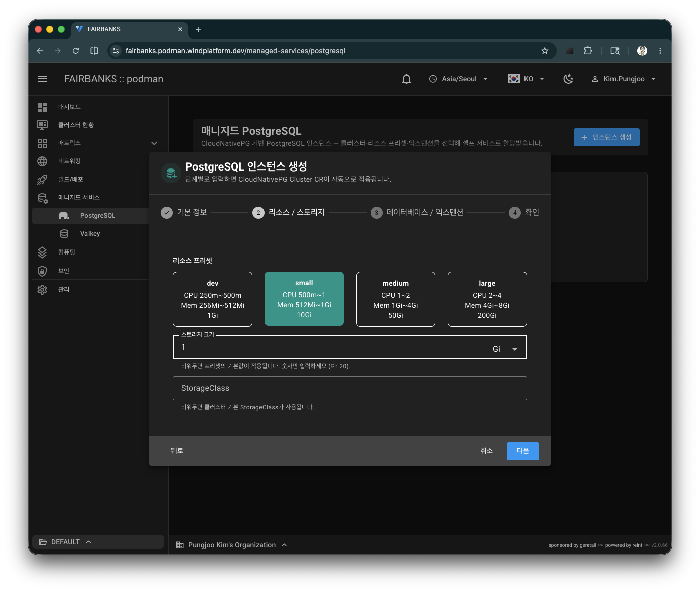Screen dimensions: 700x592
Task: Jump to the 확인 step
Action: pyautogui.click(x=524, y=212)
